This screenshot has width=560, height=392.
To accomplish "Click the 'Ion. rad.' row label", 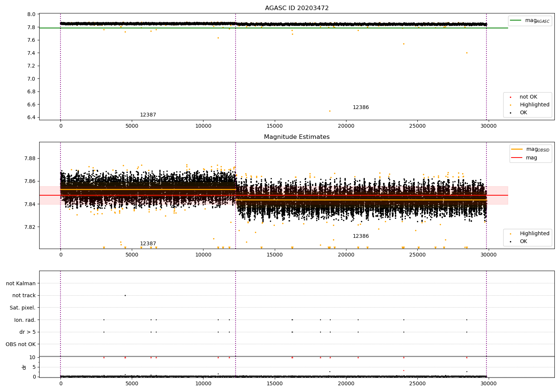I will point(25,320).
